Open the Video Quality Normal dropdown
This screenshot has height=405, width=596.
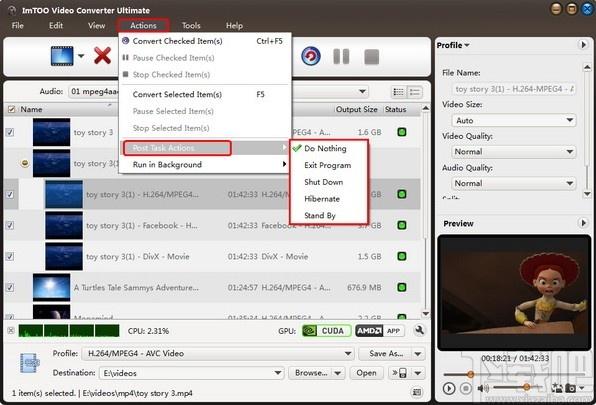pos(514,152)
